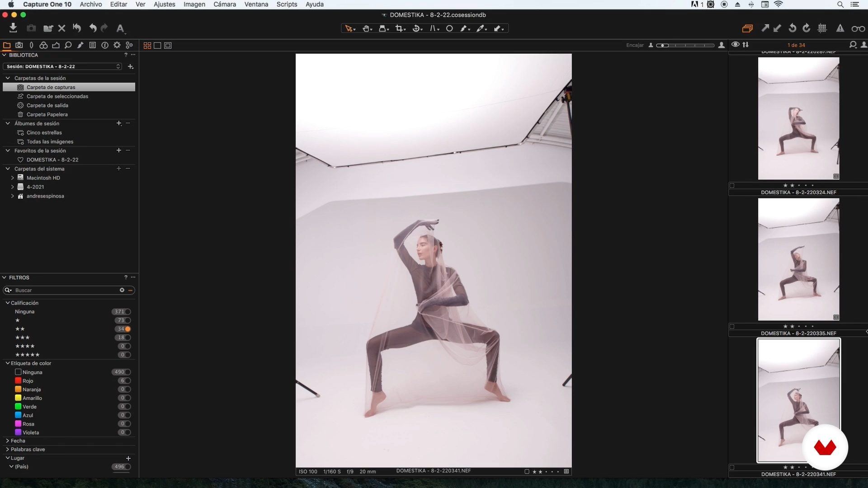Open the metadata info tool tab
This screenshot has height=488, width=868.
click(105, 45)
